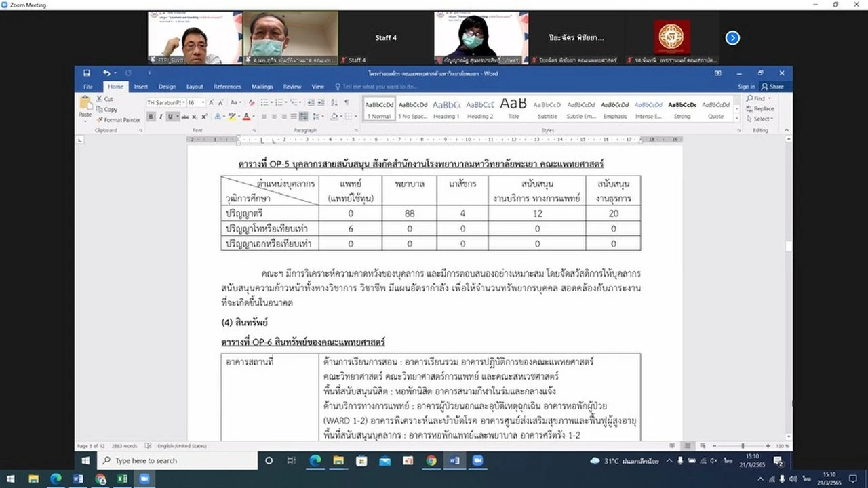Switch to the Review tab
Screen dimensions: 868x488
tap(292, 87)
